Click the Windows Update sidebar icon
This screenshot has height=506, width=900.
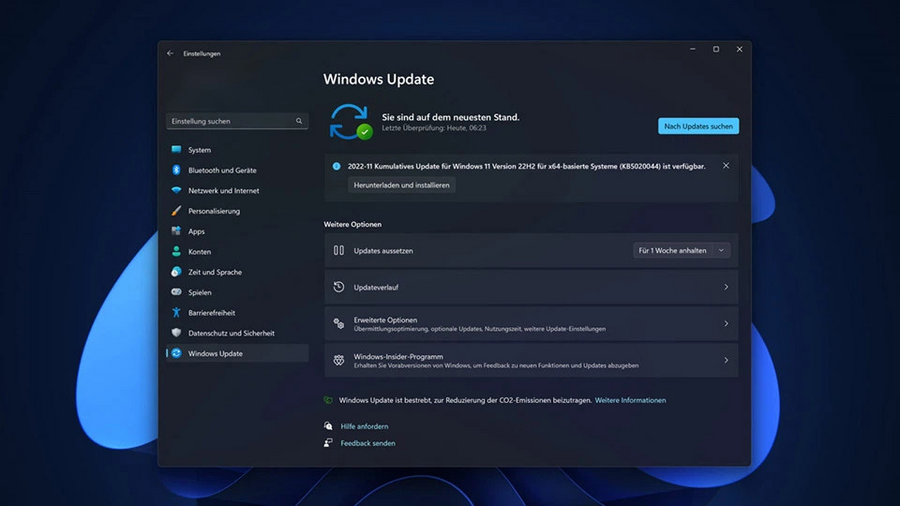point(176,353)
